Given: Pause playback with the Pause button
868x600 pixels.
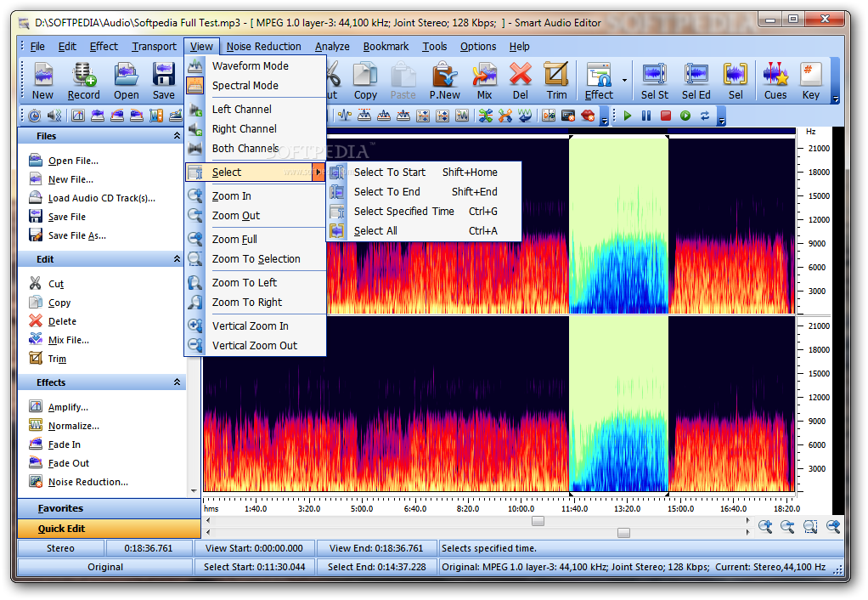Looking at the screenshot, I should point(646,116).
